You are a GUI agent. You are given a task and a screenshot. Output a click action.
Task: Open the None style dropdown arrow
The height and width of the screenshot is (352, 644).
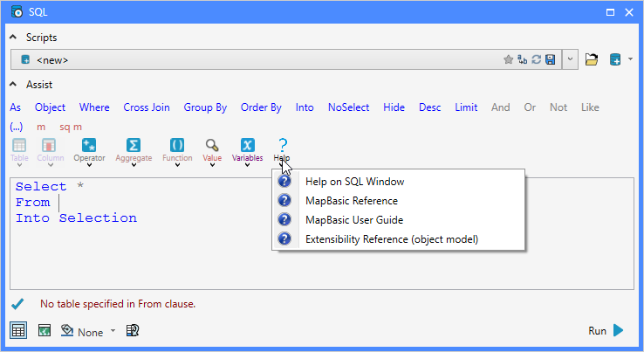point(113,331)
